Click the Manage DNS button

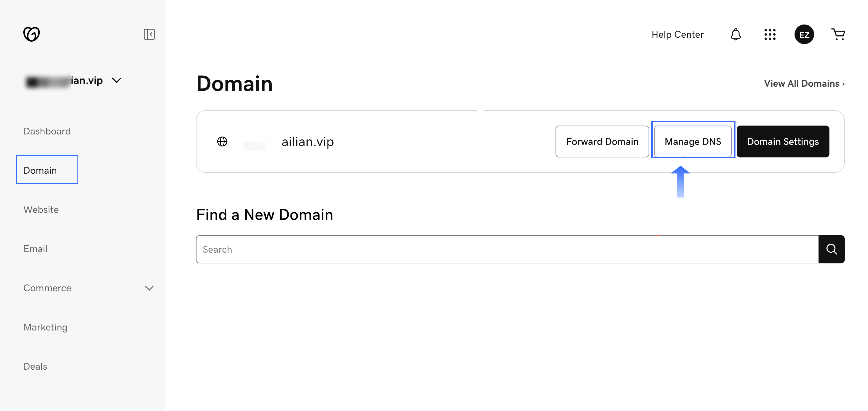coord(692,141)
